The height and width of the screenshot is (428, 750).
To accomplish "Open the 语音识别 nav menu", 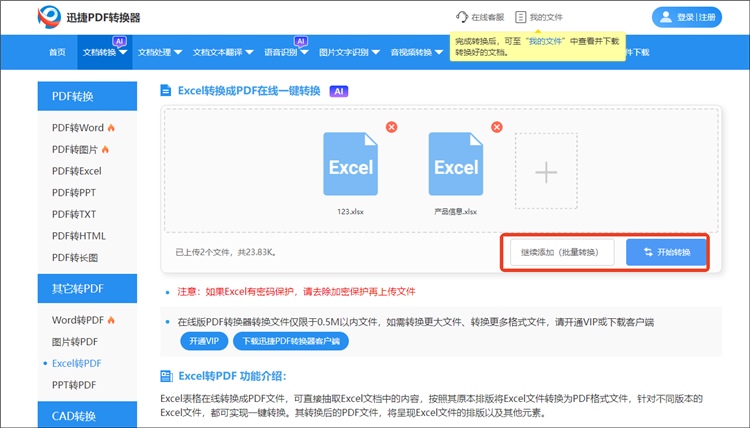I will 286,52.
